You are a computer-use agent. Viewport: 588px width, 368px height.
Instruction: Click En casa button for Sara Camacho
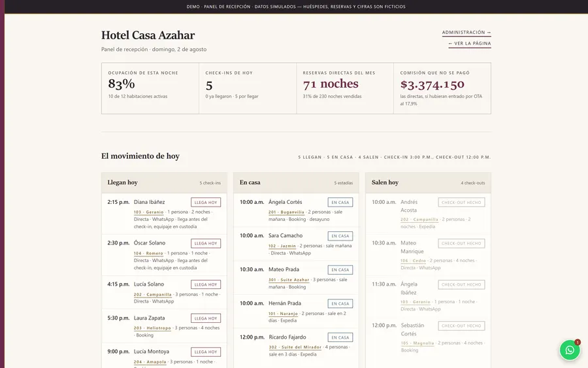[x=340, y=236]
